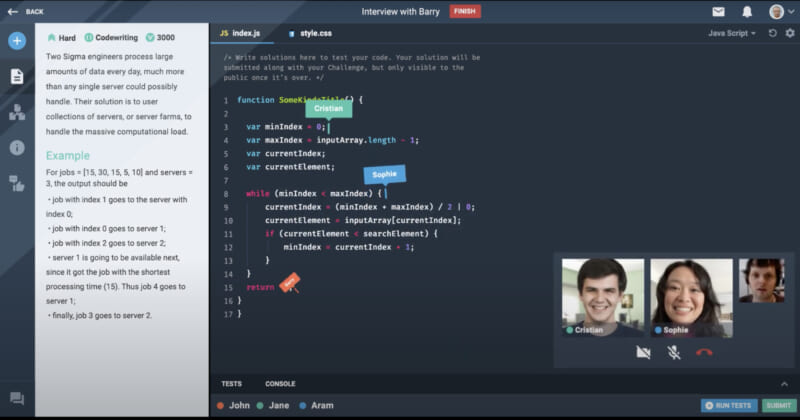Viewport: 800px width, 420px height.
Task: Toggle the video camera off icon
Action: point(644,353)
